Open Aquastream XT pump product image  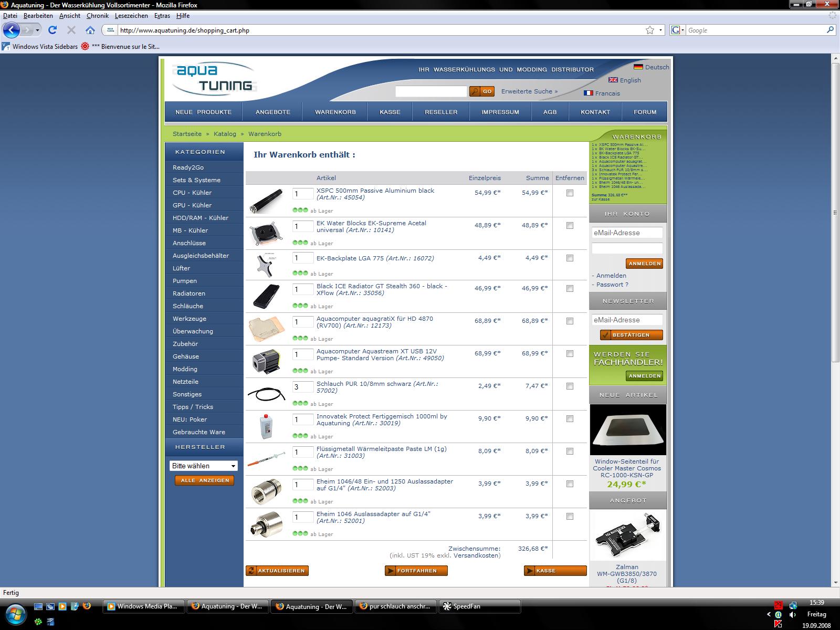(267, 362)
